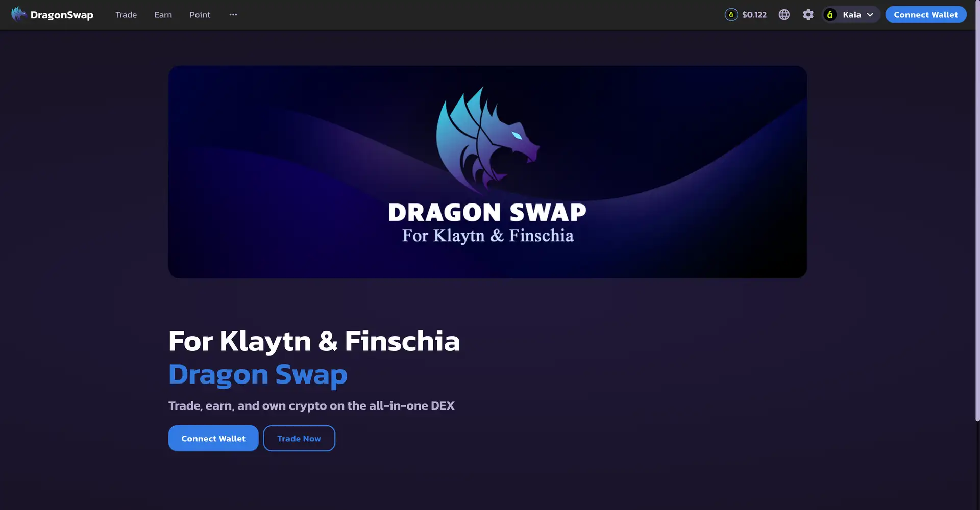
Task: Click the page's vertical scrollbar
Action: (x=977, y=224)
